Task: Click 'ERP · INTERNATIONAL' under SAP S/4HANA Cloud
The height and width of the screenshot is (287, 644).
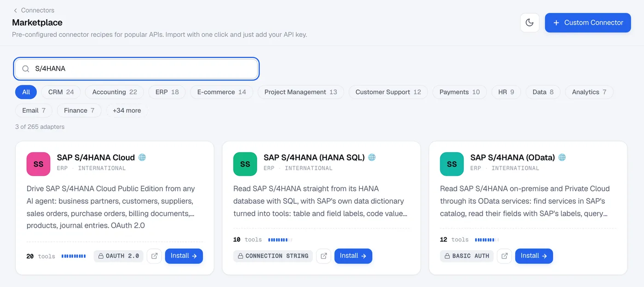Action: click(x=91, y=168)
